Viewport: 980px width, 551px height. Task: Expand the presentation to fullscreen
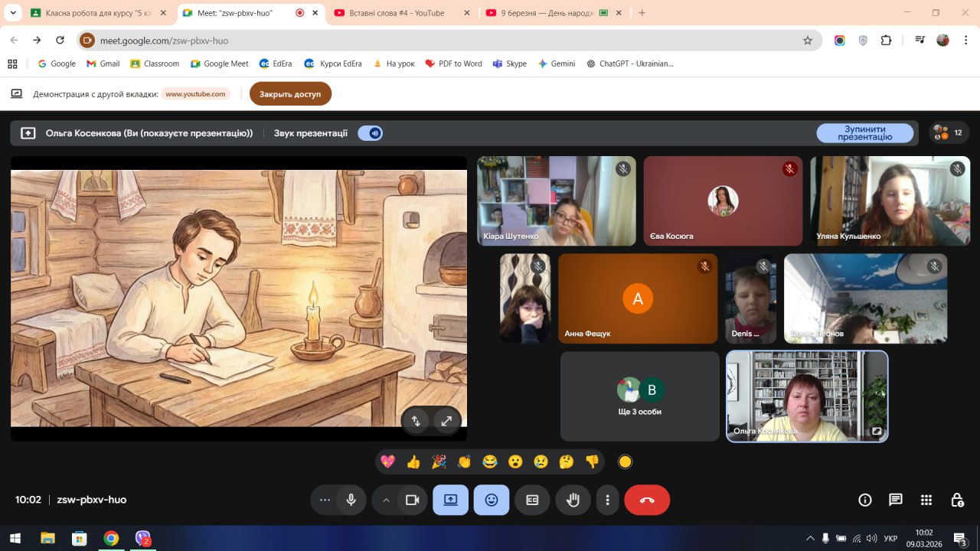[446, 420]
